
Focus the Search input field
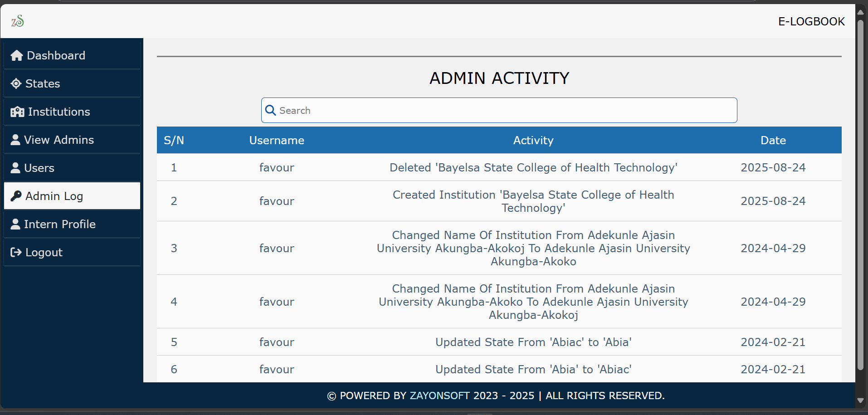click(x=499, y=110)
